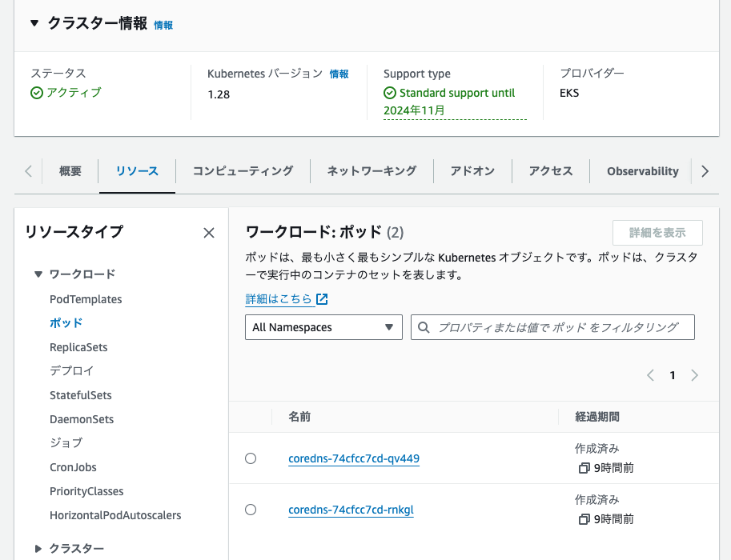Open the アドオン tab
731x560 pixels.
click(x=472, y=171)
